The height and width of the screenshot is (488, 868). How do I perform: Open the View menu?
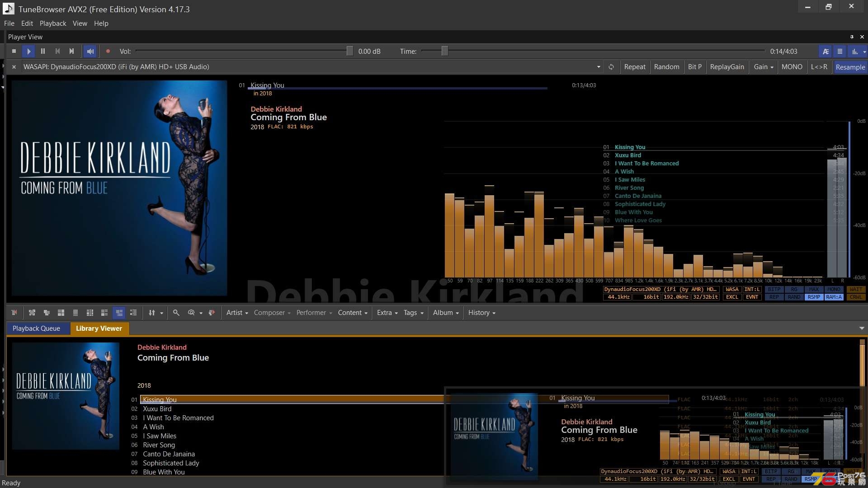coord(80,23)
